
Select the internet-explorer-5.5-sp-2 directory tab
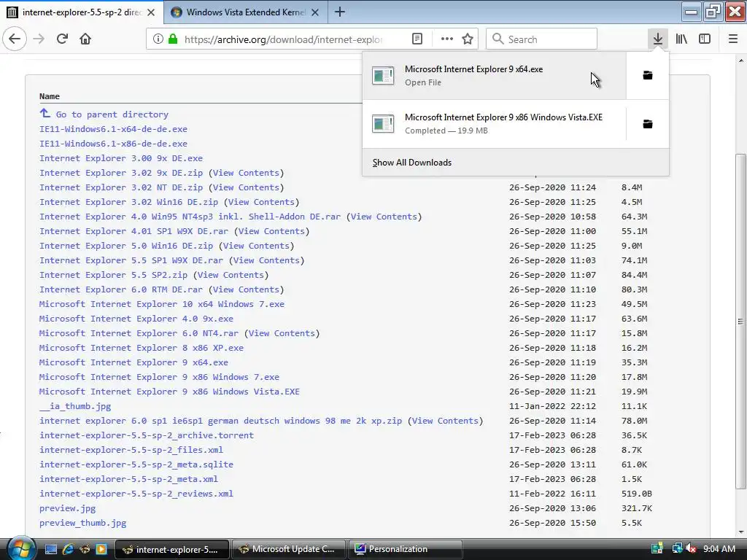pyautogui.click(x=81, y=12)
